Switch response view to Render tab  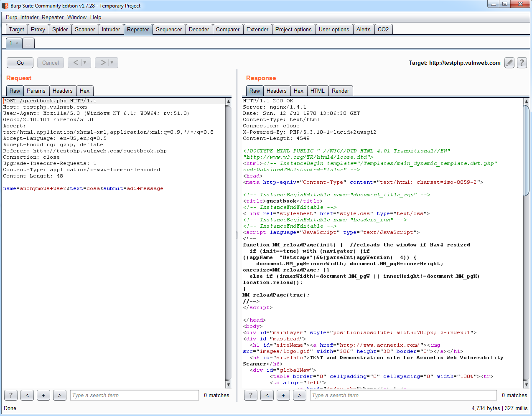click(340, 91)
